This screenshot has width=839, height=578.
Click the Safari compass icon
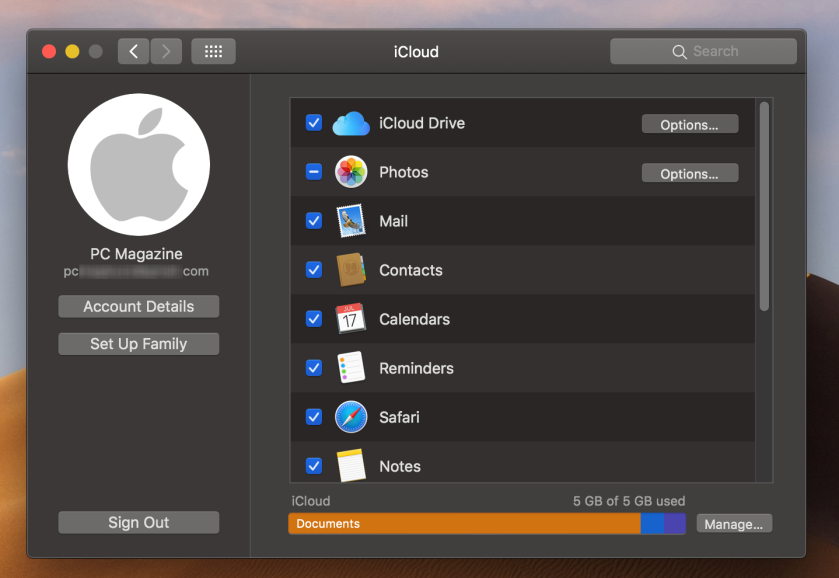coord(351,417)
